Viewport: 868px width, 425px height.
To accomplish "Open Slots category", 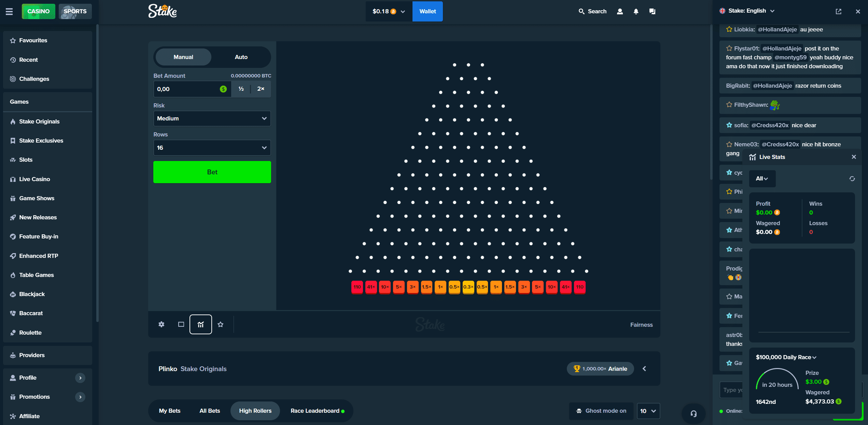I will pyautogui.click(x=47, y=160).
